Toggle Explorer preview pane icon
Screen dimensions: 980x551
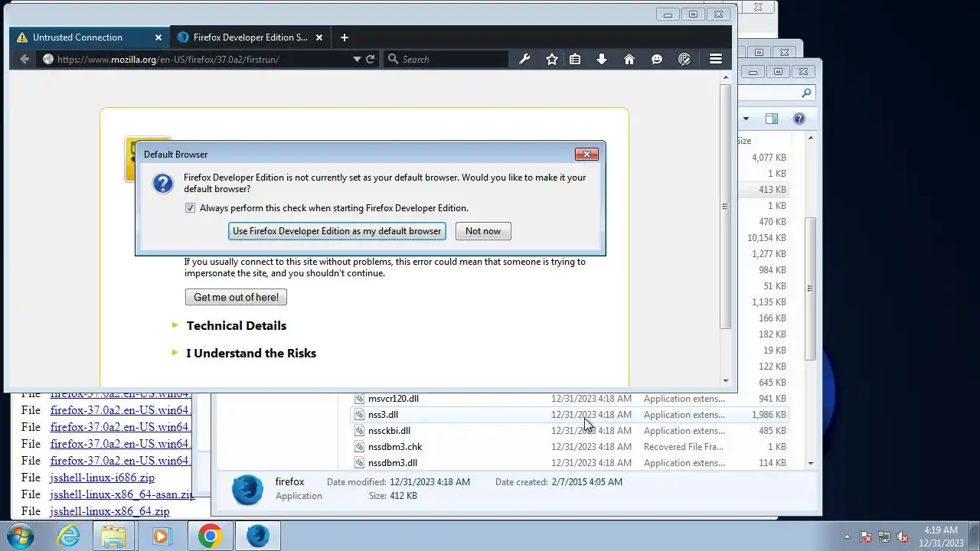(772, 119)
